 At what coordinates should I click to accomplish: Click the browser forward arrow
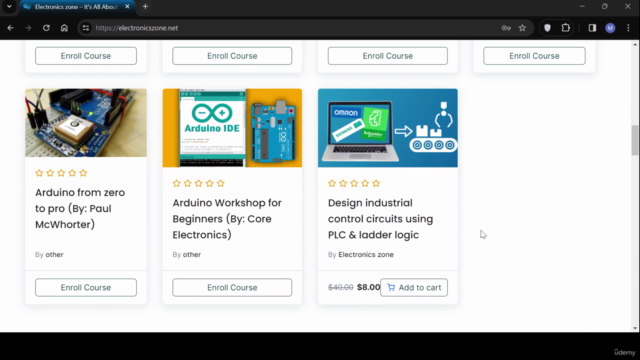28,28
